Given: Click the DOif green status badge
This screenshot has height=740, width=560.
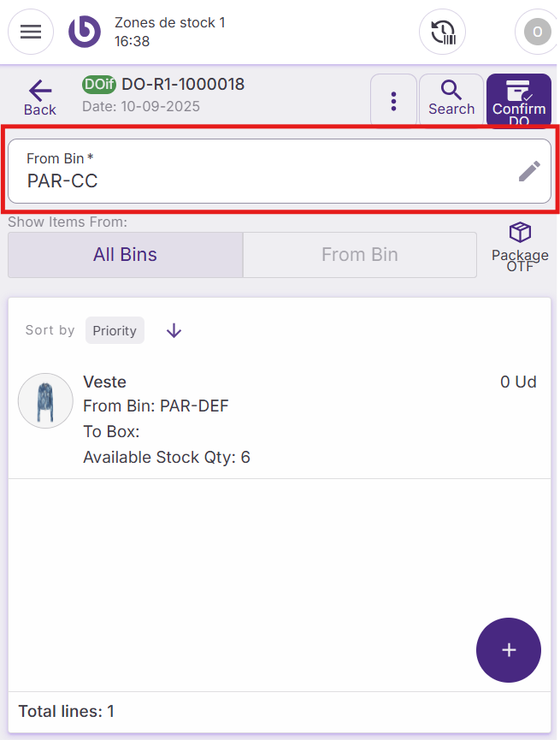Looking at the screenshot, I should 99,84.
